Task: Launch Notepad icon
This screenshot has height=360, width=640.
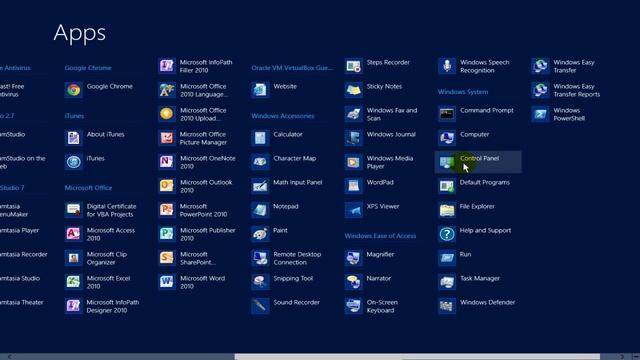Action: coord(260,210)
